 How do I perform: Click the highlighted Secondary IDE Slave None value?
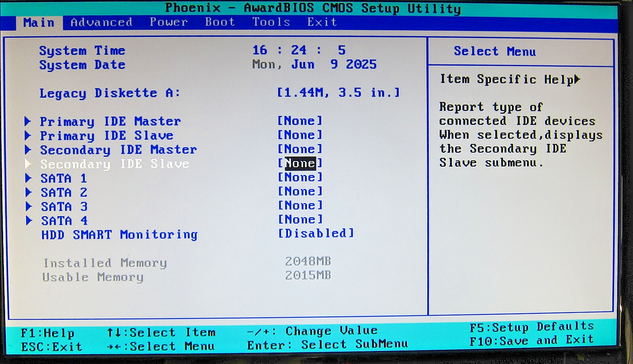300,163
